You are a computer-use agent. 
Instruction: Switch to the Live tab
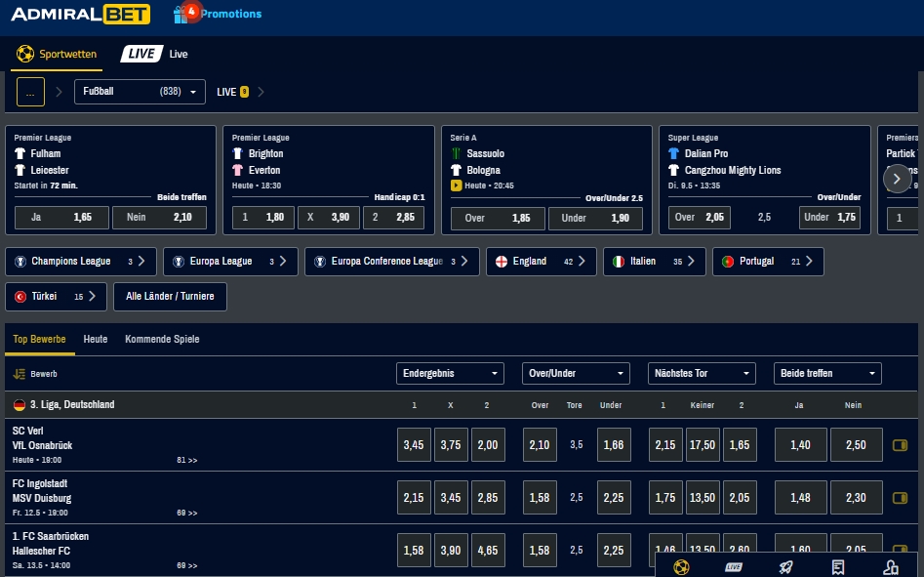(154, 55)
